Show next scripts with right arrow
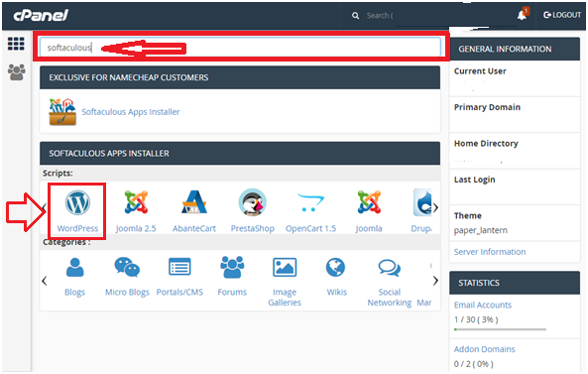The height and width of the screenshot is (374, 588). pos(435,207)
